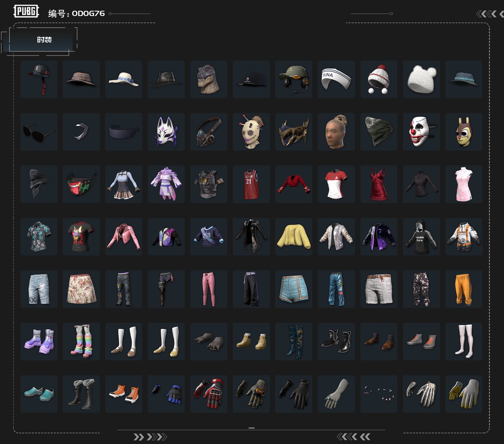Select the orange cropped pants

pyautogui.click(x=464, y=289)
